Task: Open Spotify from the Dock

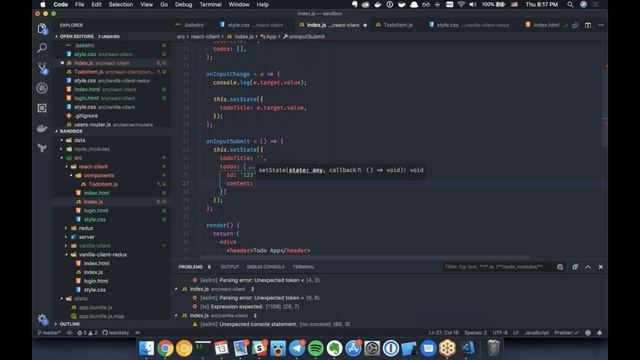Action: [316, 349]
